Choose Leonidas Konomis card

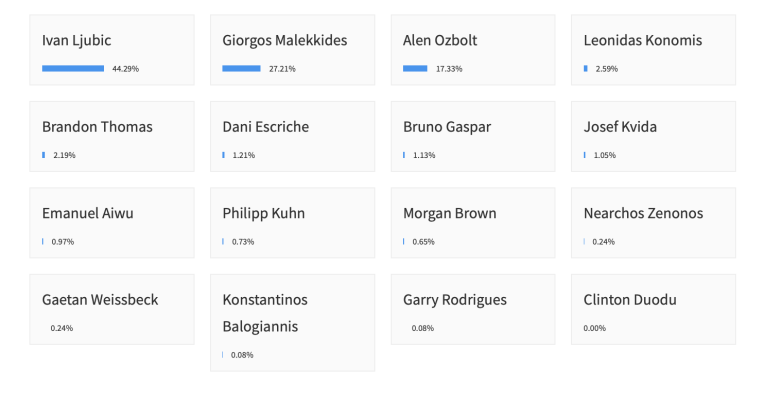[x=653, y=50]
